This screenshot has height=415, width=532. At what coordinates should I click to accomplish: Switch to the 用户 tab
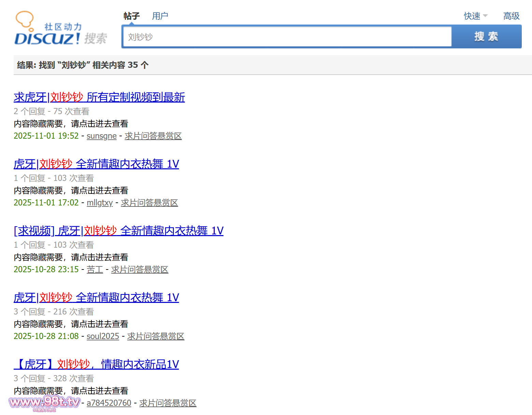pos(160,16)
